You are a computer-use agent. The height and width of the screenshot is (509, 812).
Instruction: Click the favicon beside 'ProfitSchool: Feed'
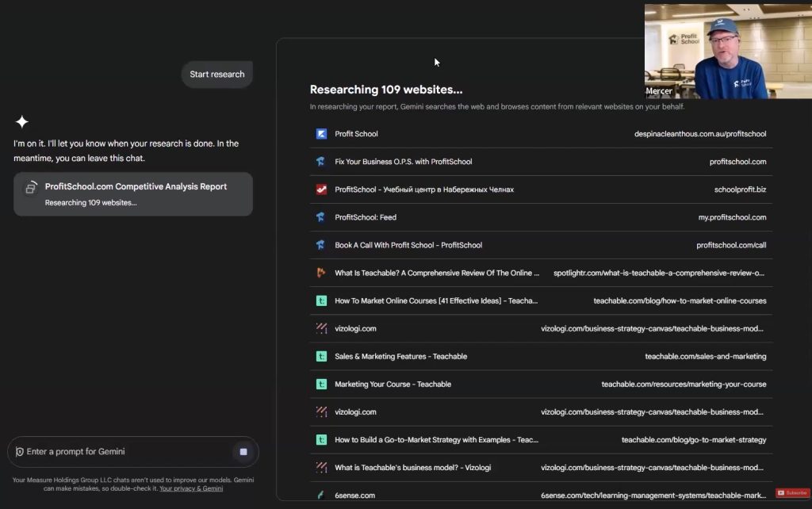(322, 217)
